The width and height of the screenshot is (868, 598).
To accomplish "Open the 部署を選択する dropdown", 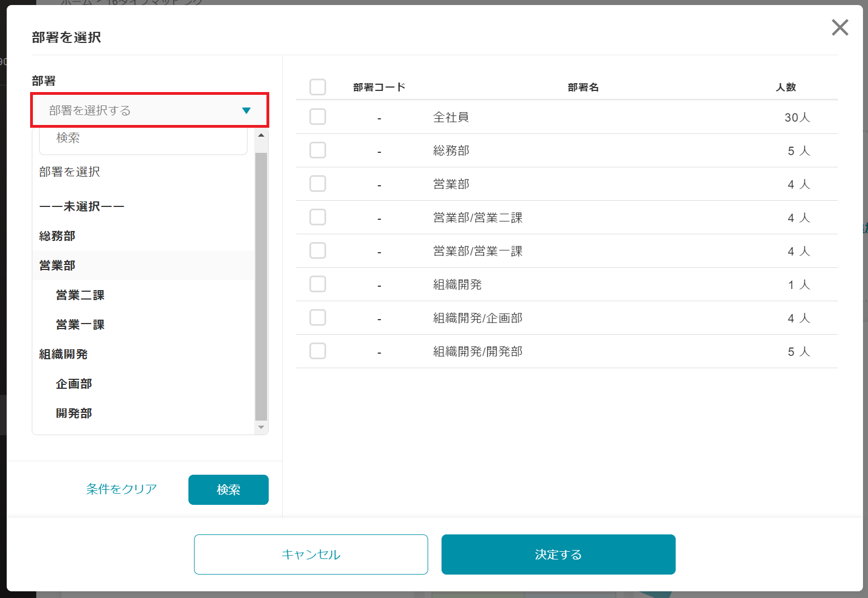I will 139,110.
